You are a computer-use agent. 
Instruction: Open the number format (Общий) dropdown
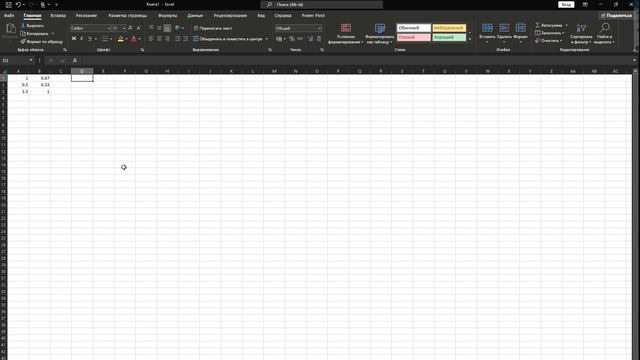[x=319, y=28]
